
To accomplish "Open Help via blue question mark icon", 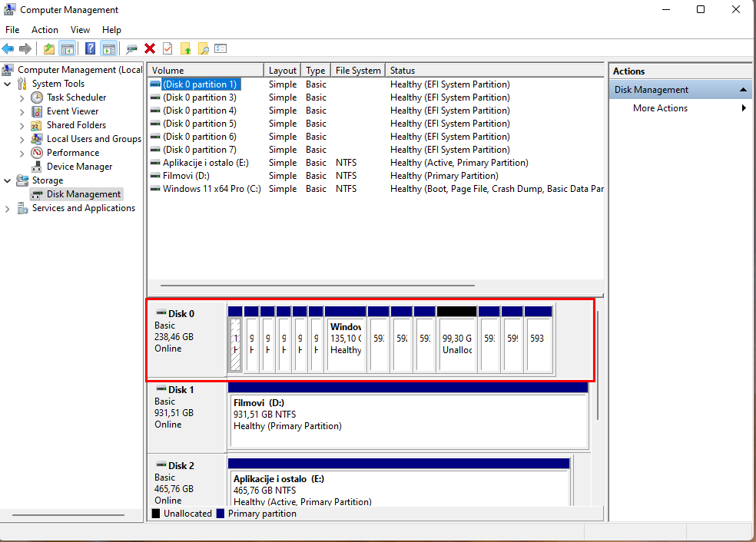I will click(90, 48).
